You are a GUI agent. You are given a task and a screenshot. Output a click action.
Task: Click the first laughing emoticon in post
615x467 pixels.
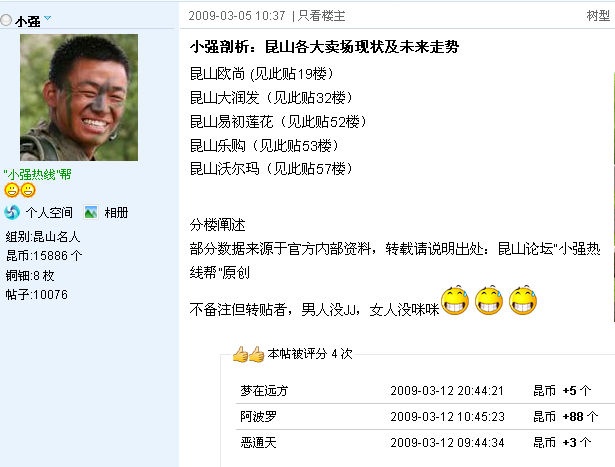(x=455, y=300)
